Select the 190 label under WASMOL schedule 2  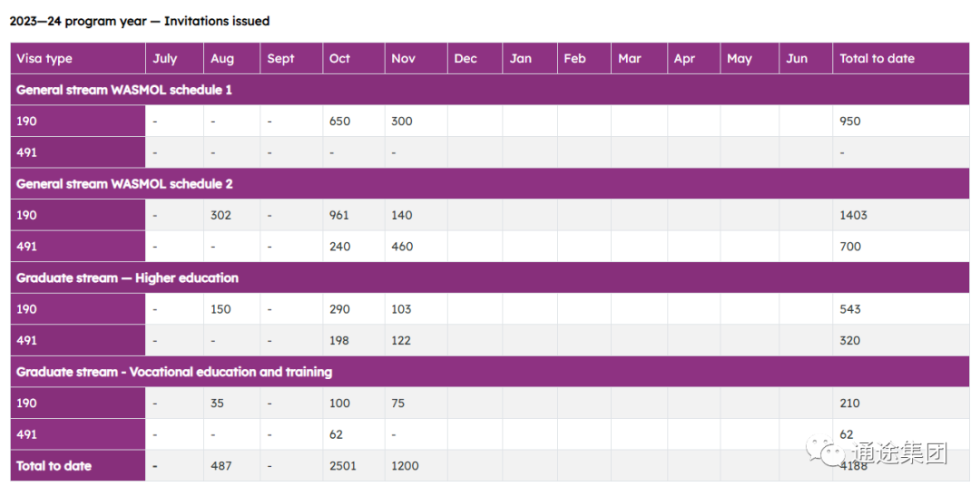click(x=26, y=215)
